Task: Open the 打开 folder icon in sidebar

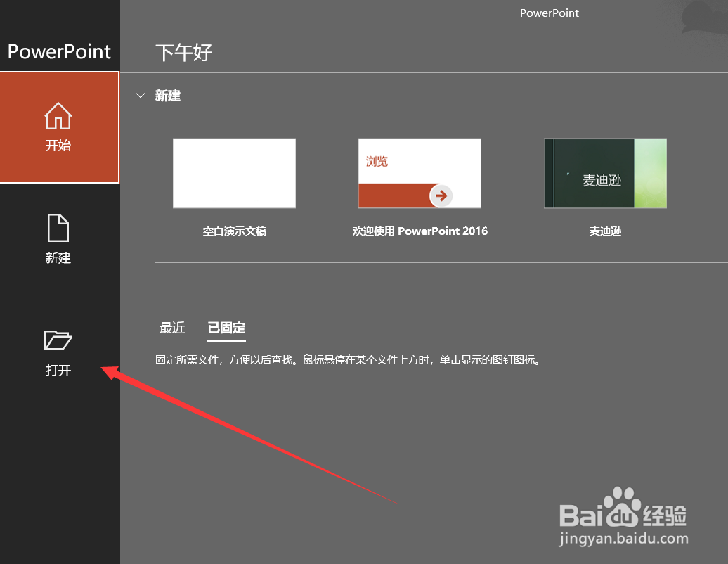Action: click(58, 340)
